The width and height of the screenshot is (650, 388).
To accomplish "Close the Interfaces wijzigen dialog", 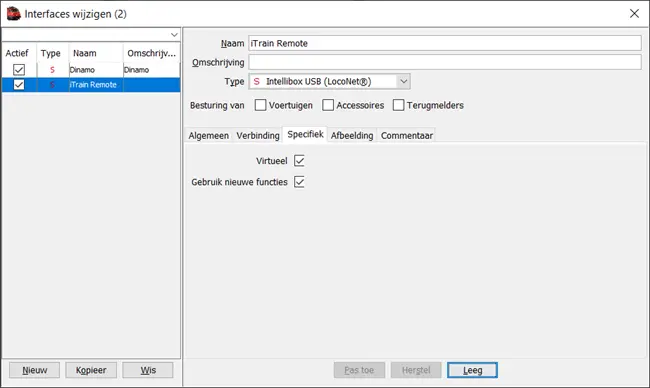I will pyautogui.click(x=634, y=14).
